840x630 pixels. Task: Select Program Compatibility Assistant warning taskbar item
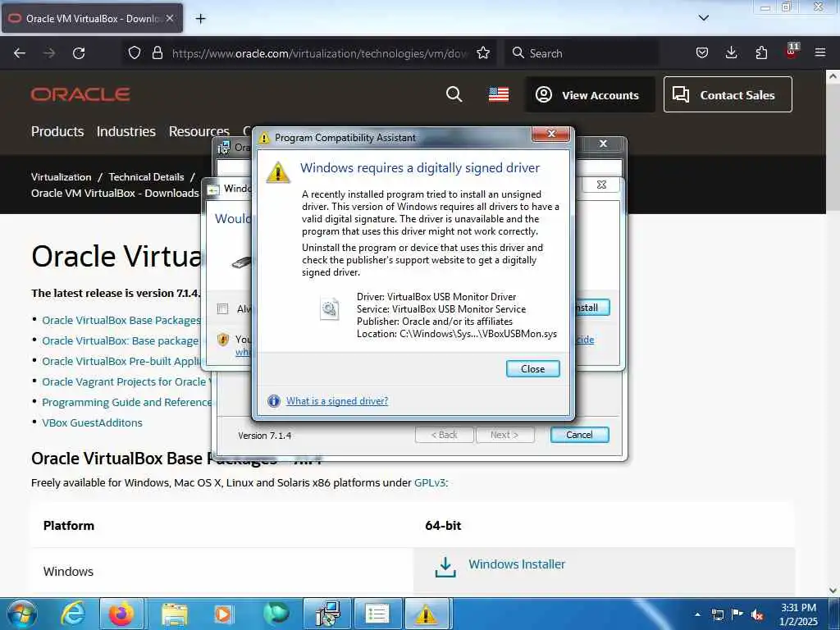427,614
